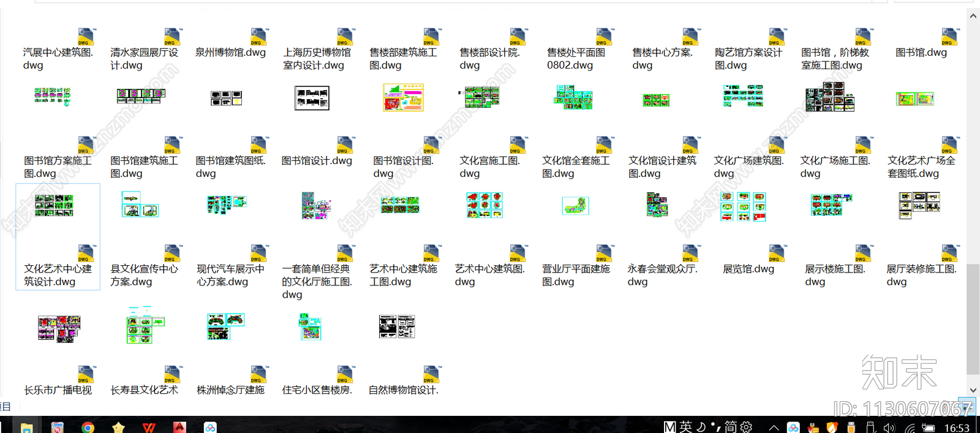Viewport: 980px width, 433px height.
Task: Click DWG icon of 陶艺馆方案设计图.dwg
Action: (x=777, y=37)
